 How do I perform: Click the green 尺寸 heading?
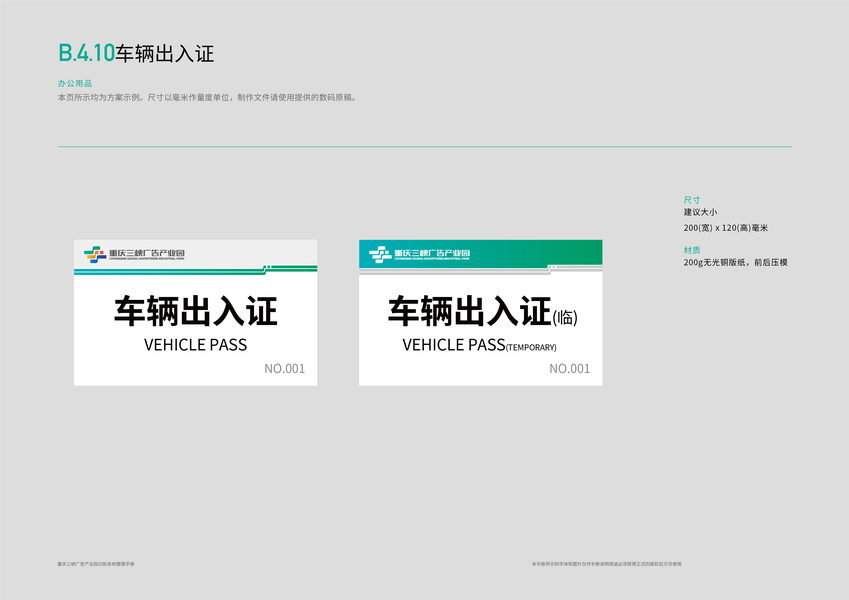(x=691, y=200)
